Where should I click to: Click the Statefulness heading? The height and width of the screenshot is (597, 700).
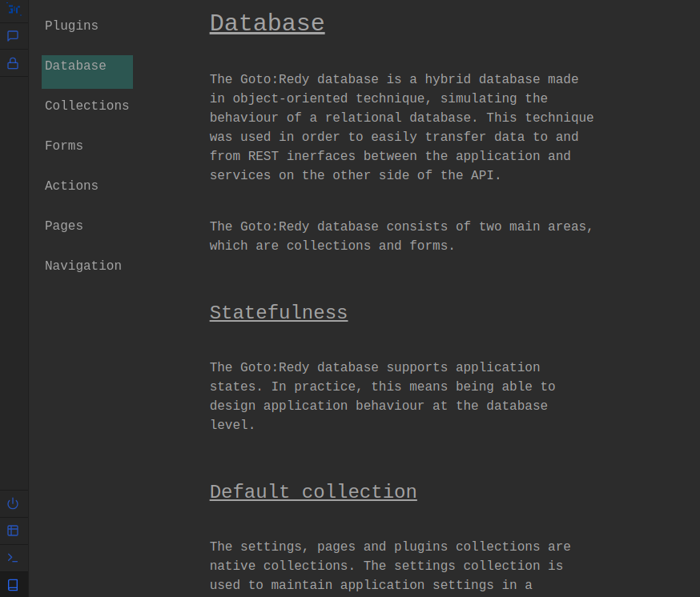279,312
